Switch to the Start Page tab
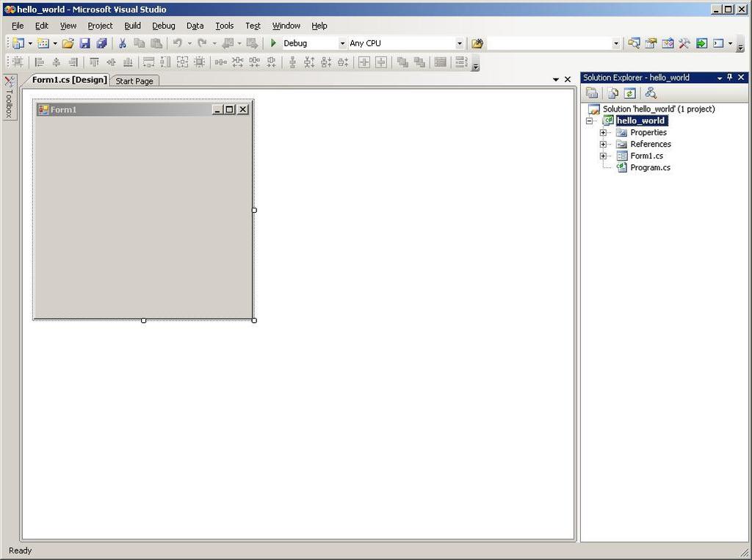This screenshot has width=752, height=560. tap(134, 81)
